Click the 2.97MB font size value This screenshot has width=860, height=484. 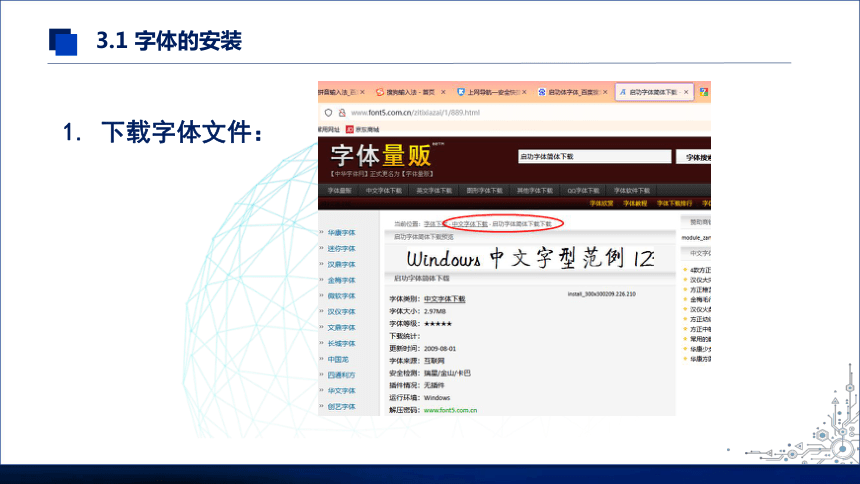click(435, 311)
